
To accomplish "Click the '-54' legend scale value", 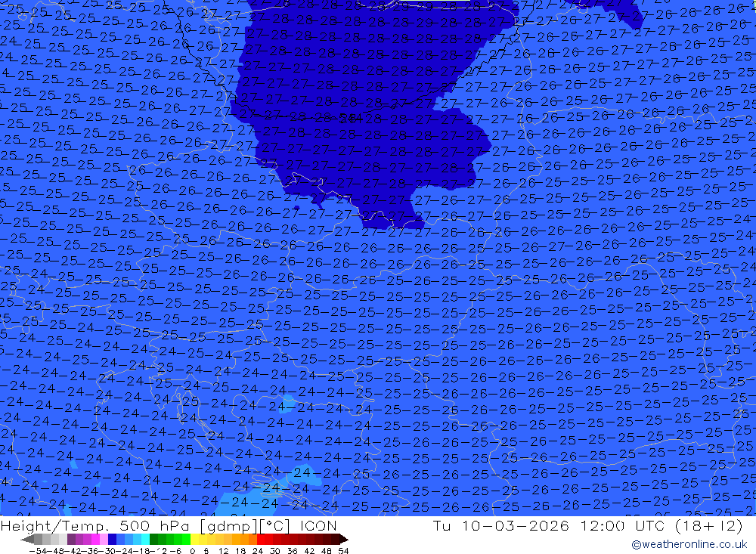I will tap(38, 551).
